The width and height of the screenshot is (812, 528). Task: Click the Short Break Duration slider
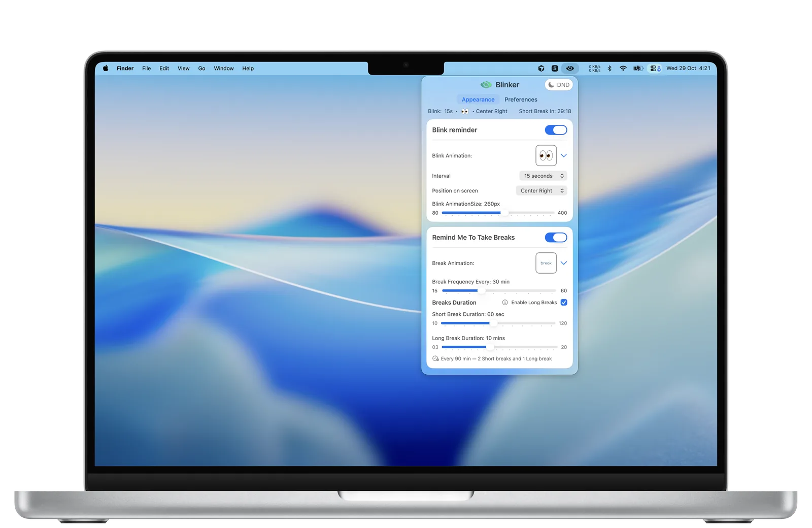coord(498,323)
